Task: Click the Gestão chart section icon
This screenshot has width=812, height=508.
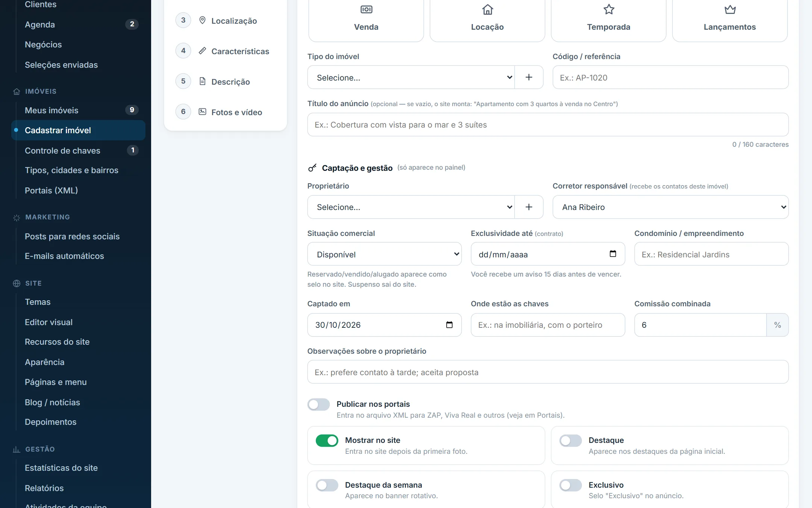Action: [17, 449]
